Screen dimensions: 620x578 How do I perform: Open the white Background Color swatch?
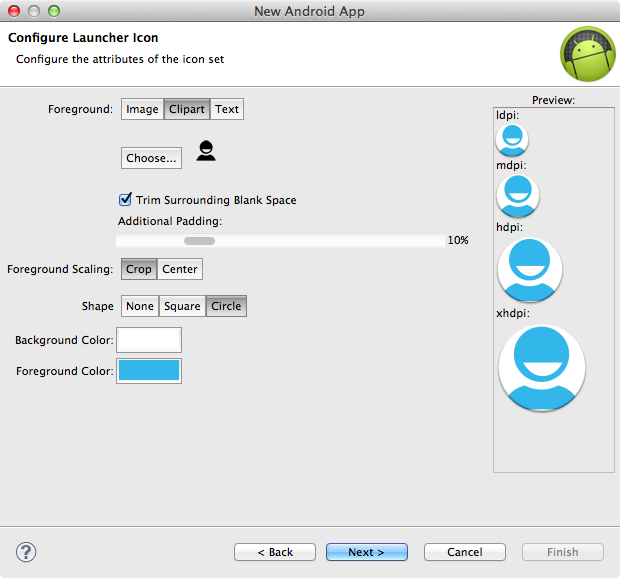click(x=149, y=340)
